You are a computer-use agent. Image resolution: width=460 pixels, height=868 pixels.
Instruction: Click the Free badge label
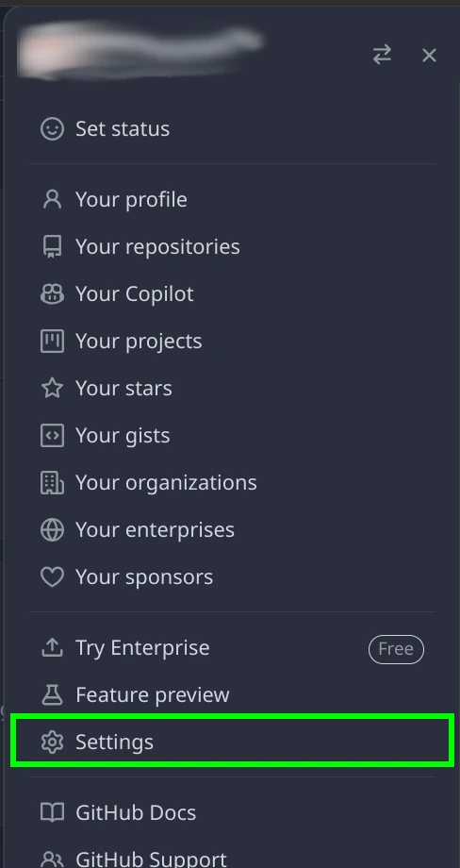tap(396, 649)
